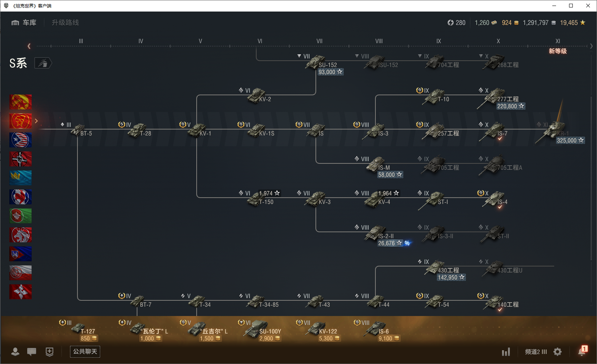
Task: Buy premium KV-122 for 5,300 gold
Action: (330, 339)
